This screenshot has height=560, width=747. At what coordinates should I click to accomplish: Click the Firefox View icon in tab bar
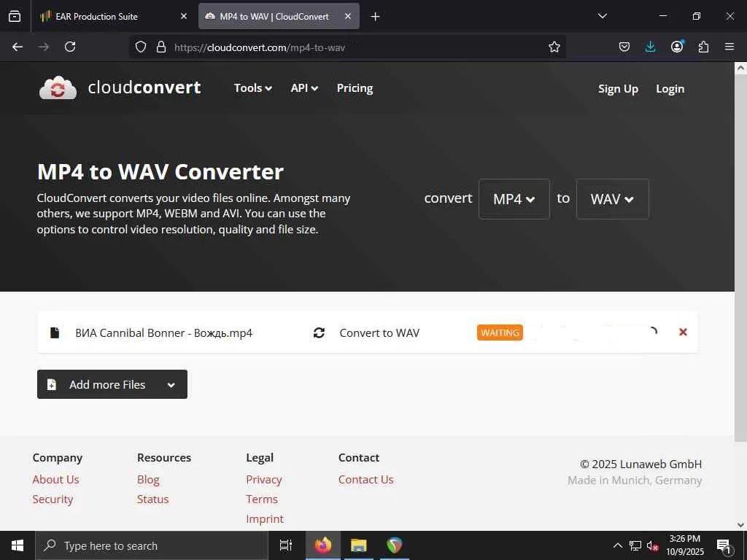(15, 16)
